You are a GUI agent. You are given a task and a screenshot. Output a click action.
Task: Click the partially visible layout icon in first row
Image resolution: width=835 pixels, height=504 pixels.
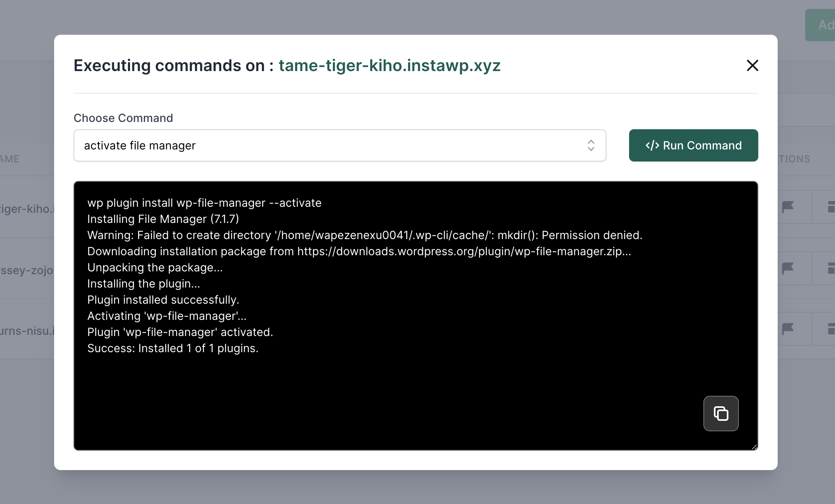[x=831, y=207]
